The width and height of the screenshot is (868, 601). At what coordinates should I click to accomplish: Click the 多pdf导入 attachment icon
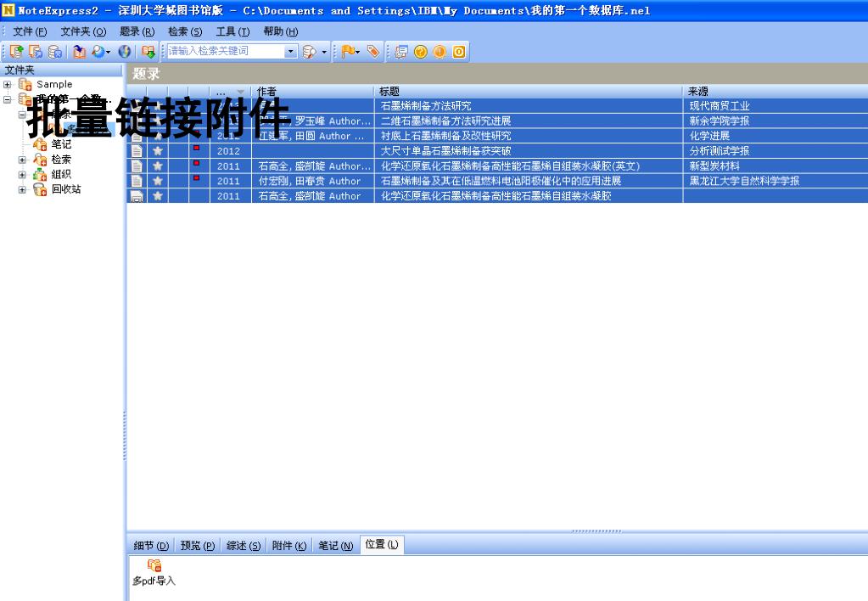click(154, 565)
